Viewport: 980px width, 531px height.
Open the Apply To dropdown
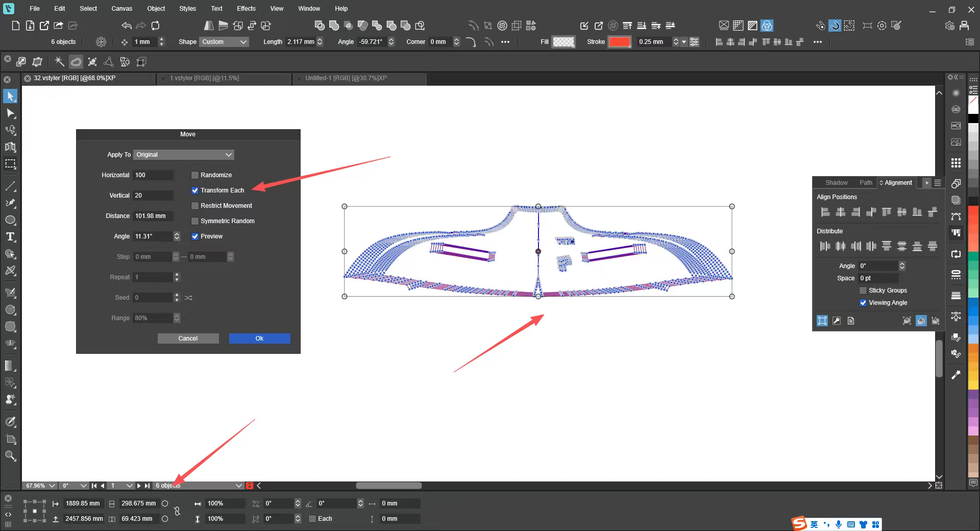184,155
